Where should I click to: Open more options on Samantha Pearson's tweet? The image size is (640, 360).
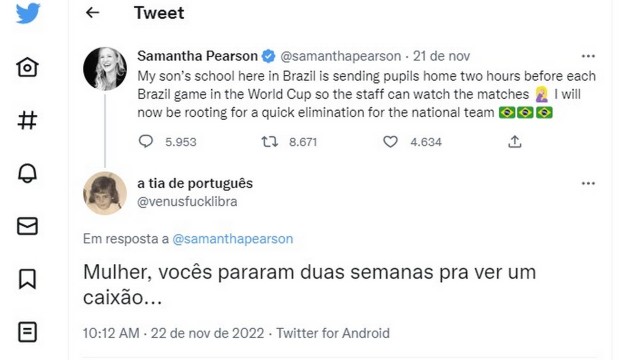tap(588, 56)
